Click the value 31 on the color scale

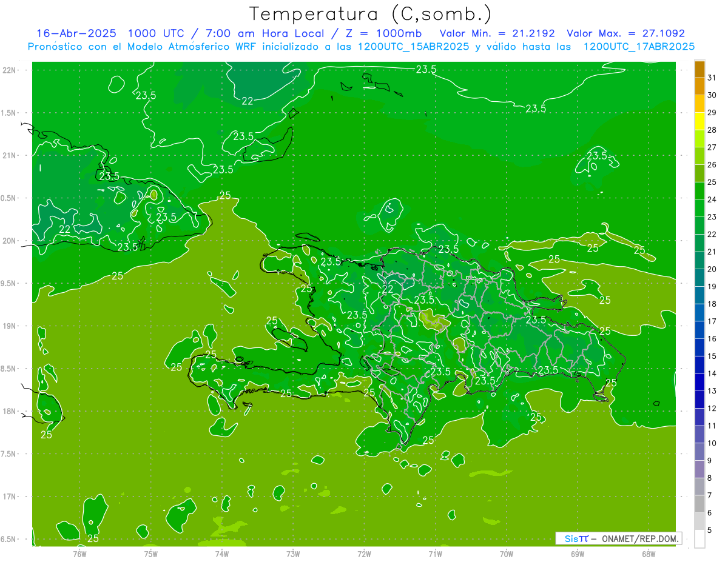click(712, 78)
